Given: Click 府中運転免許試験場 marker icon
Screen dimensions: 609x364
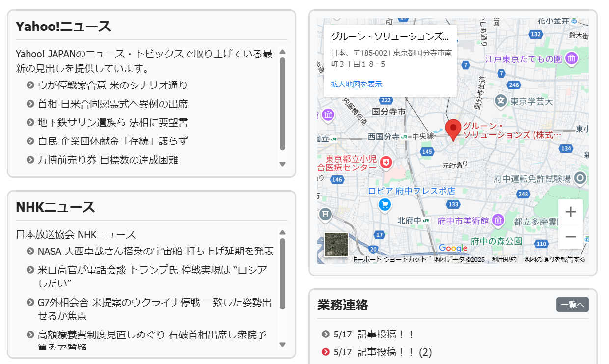Looking at the screenshot, I should click(x=581, y=178).
